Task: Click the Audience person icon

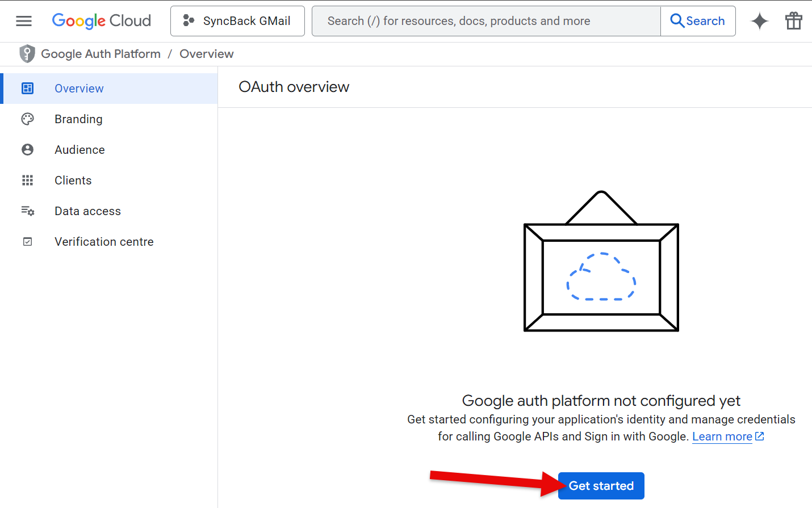Action: [27, 150]
